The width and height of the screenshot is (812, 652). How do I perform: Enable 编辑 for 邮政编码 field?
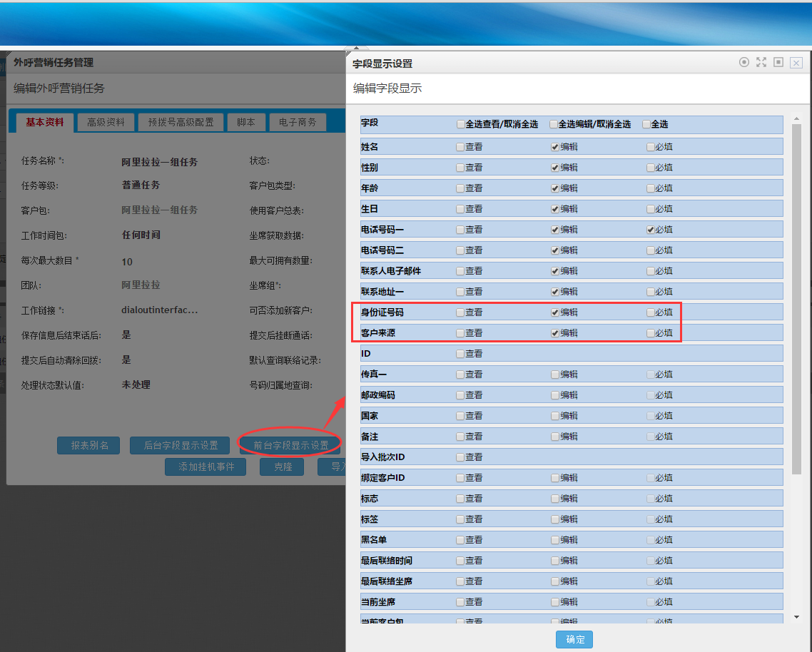555,395
